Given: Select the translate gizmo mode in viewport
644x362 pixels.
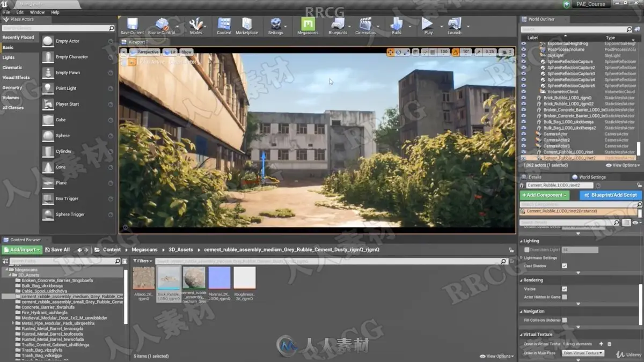Looking at the screenshot, I should pyautogui.click(x=391, y=52).
